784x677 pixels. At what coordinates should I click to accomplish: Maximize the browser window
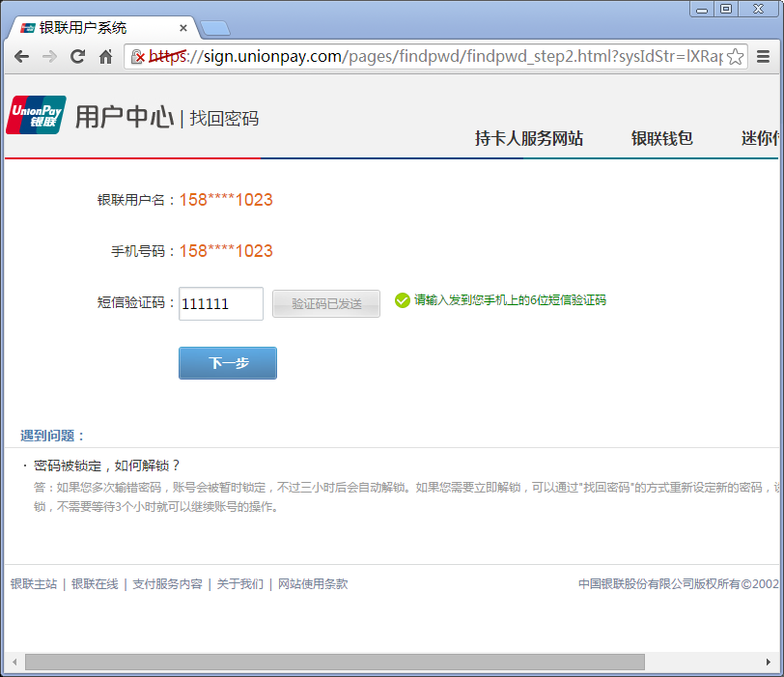pyautogui.click(x=726, y=9)
